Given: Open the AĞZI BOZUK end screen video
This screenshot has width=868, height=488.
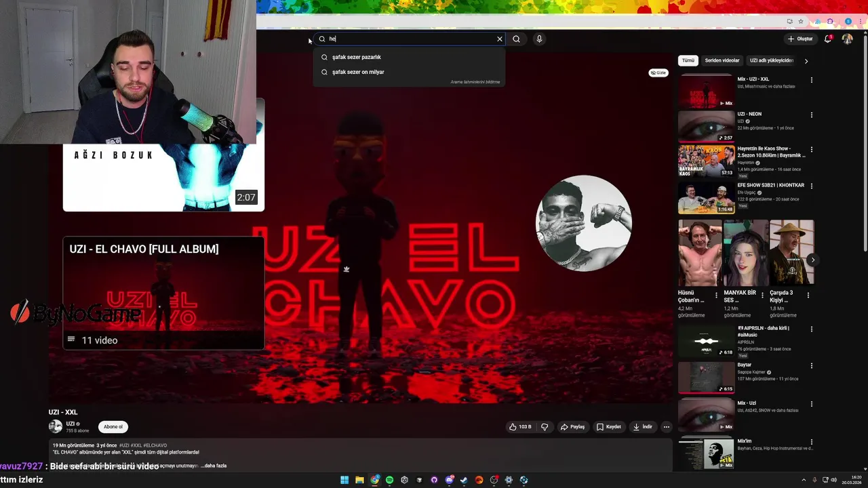Looking at the screenshot, I should tap(163, 178).
